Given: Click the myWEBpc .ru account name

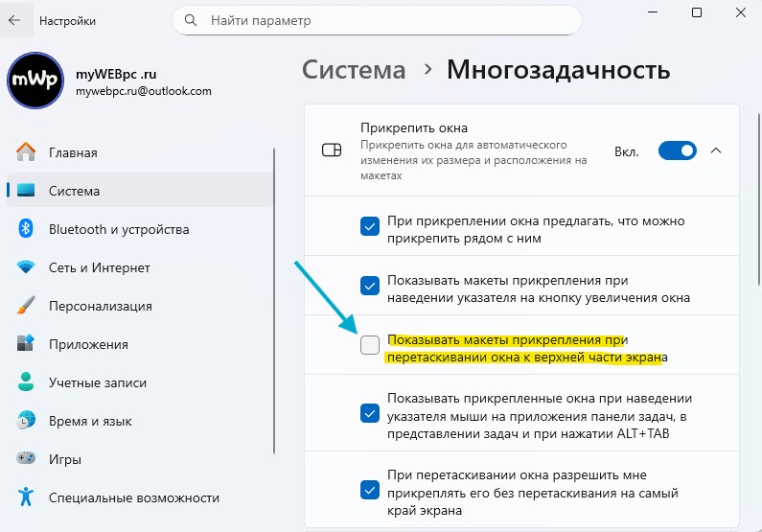Looking at the screenshot, I should tap(116, 75).
